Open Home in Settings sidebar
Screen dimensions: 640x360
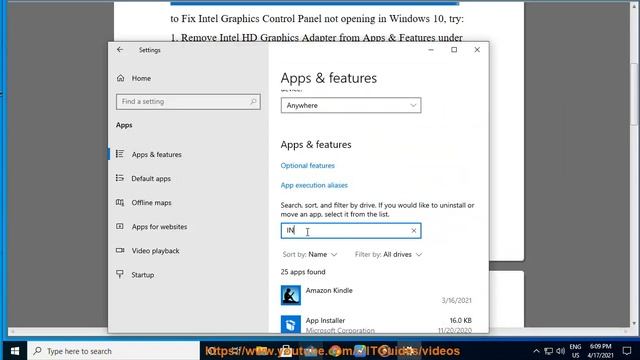[141, 78]
